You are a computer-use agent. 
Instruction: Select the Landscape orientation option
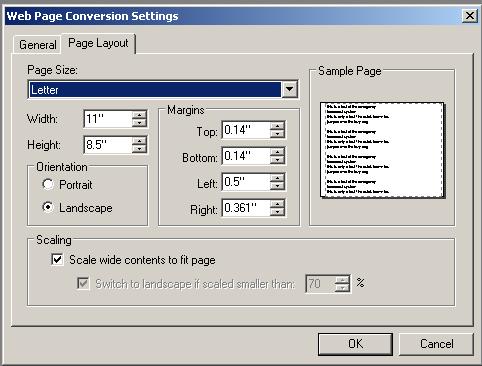coord(48,207)
